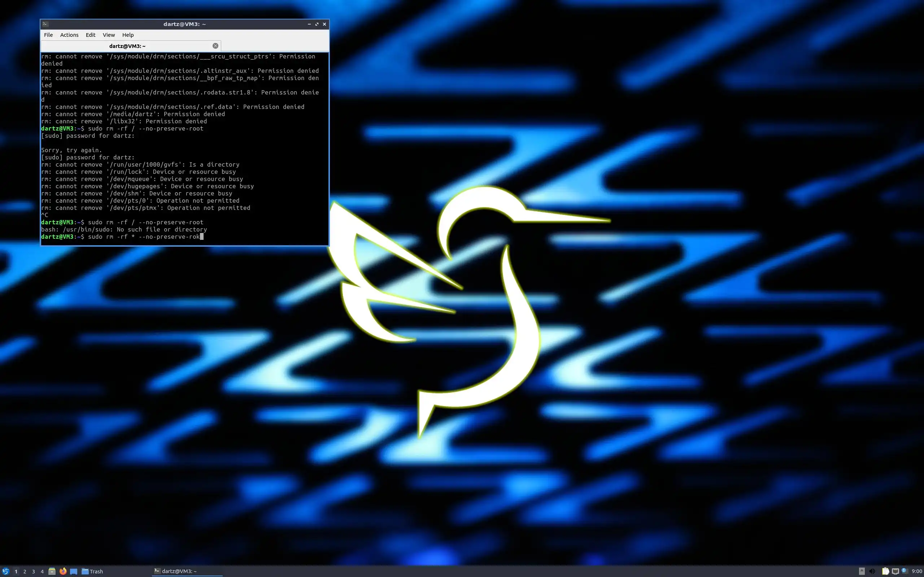
Task: Close the dartz@VM3 terminal tab
Action: (215, 46)
